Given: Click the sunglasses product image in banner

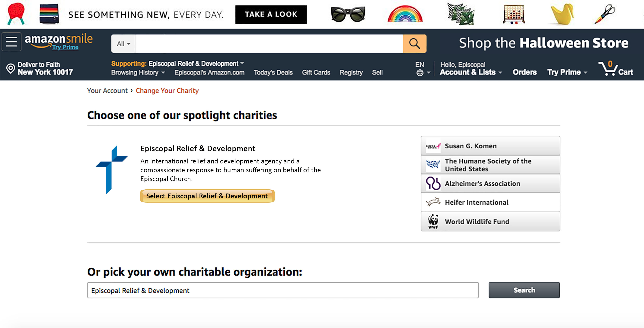Looking at the screenshot, I should pos(348,14).
